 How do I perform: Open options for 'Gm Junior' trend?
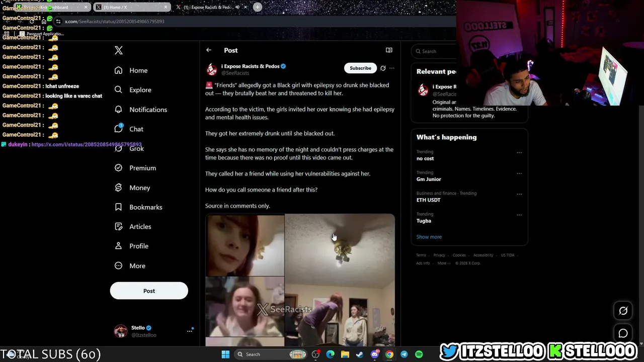tap(519, 173)
